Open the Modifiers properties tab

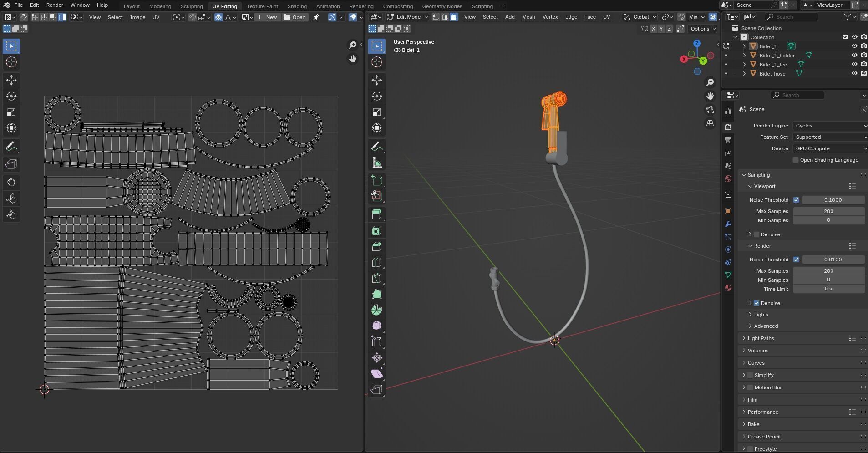(728, 224)
